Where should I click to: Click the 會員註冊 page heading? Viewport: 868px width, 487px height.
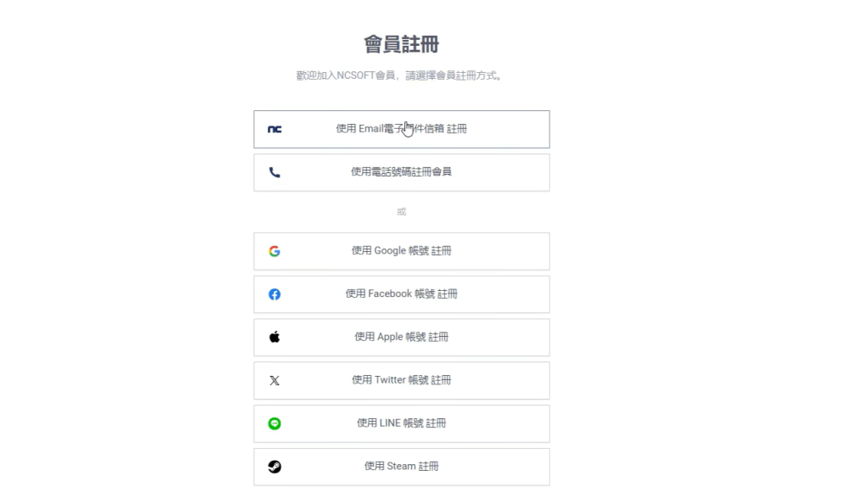click(401, 44)
